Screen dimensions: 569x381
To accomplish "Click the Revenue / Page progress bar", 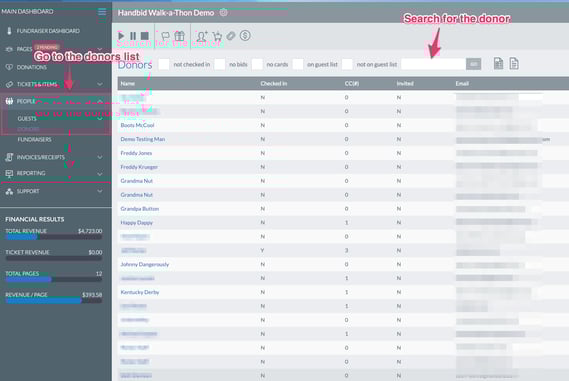I will click(x=54, y=300).
